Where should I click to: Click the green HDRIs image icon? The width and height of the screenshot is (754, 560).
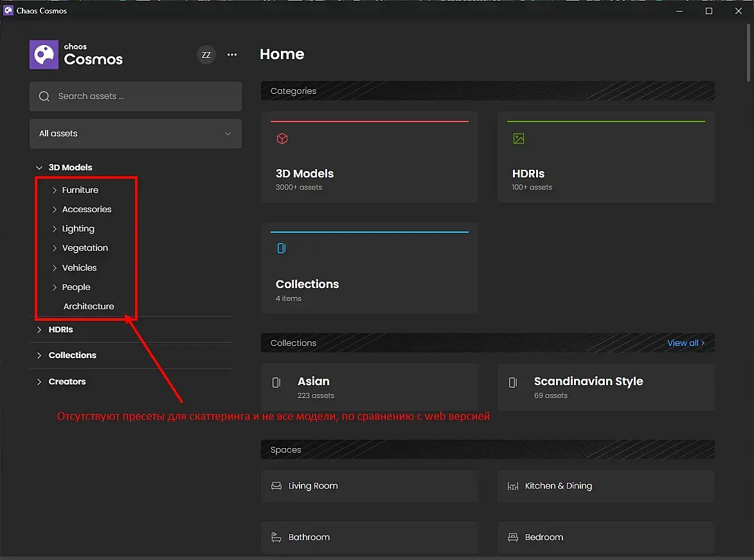[x=519, y=138]
